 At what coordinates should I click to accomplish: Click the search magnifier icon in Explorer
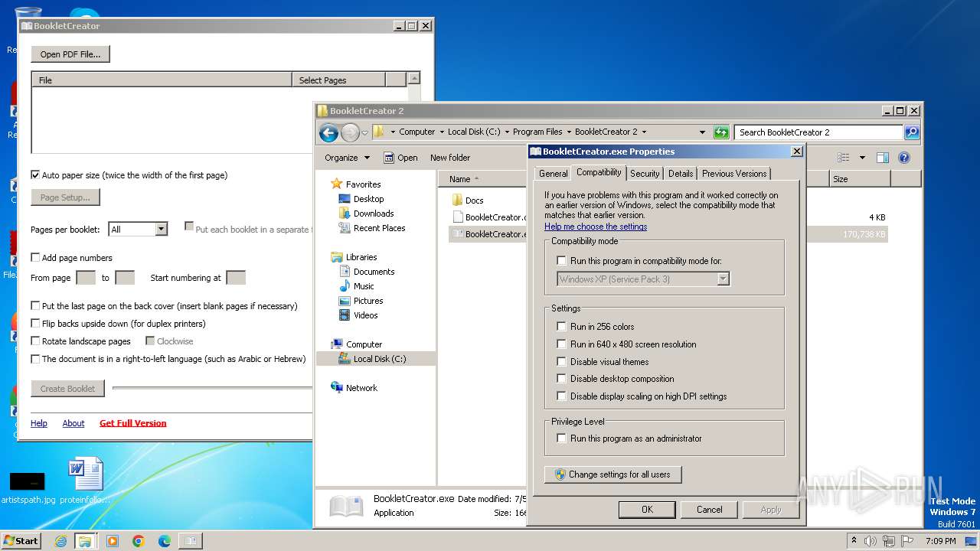tap(911, 132)
